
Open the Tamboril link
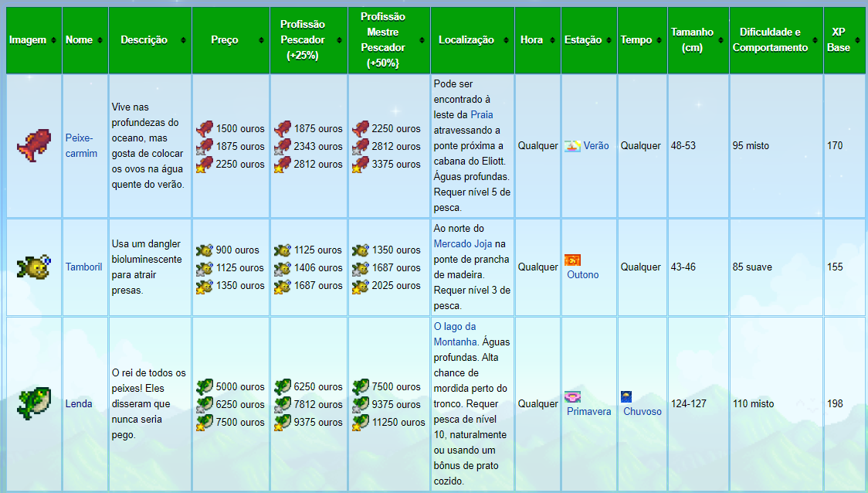83,267
